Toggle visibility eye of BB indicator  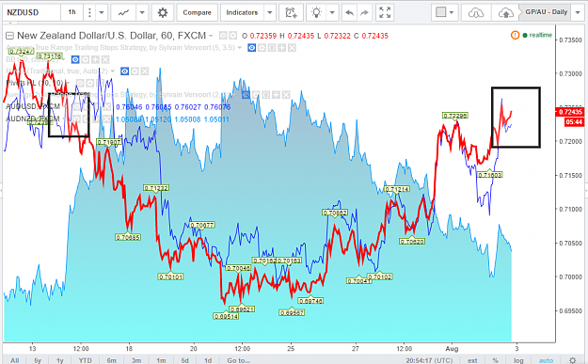tap(75, 59)
